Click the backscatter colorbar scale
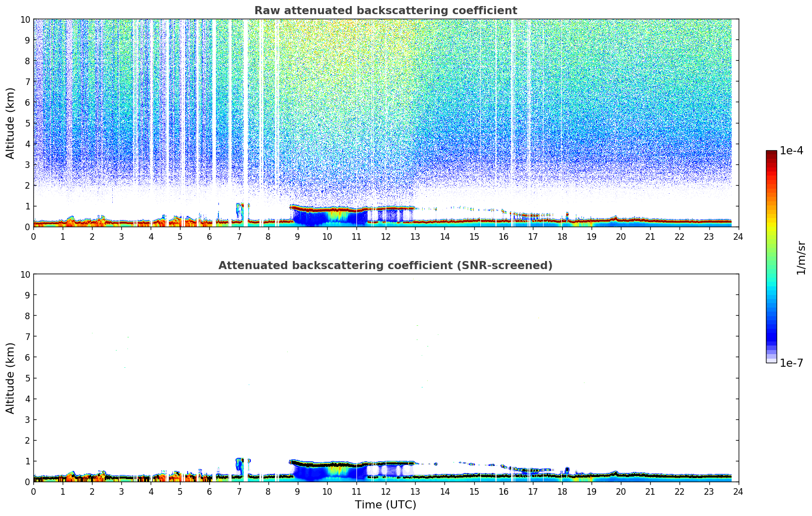The height and width of the screenshot is (516, 812). (x=771, y=256)
